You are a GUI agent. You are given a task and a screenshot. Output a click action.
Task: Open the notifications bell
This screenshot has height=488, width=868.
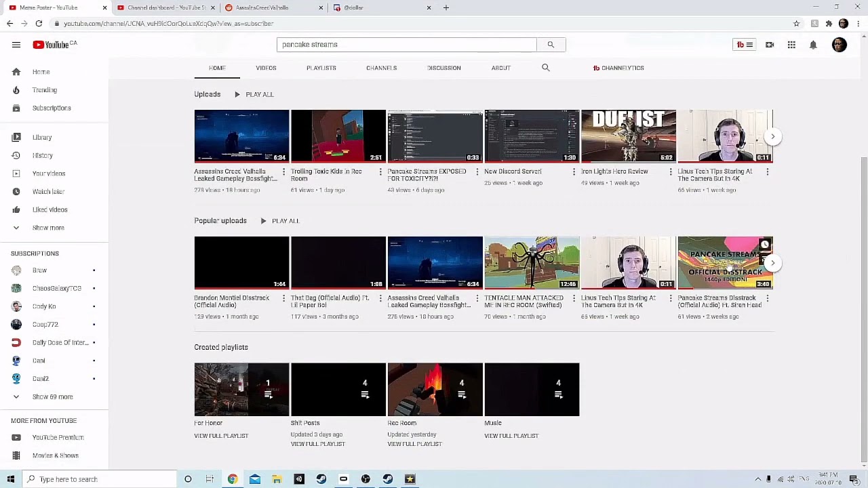pos(813,45)
